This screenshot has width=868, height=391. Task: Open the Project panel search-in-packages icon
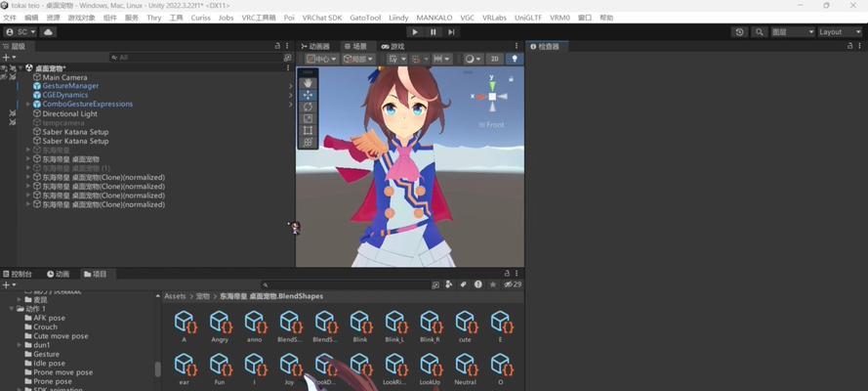(435, 284)
